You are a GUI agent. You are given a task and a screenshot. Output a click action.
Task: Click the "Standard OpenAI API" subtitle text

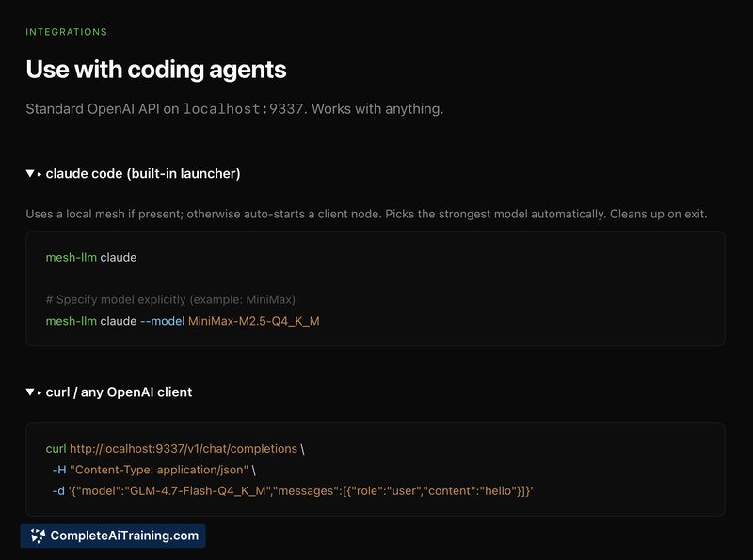click(x=104, y=109)
